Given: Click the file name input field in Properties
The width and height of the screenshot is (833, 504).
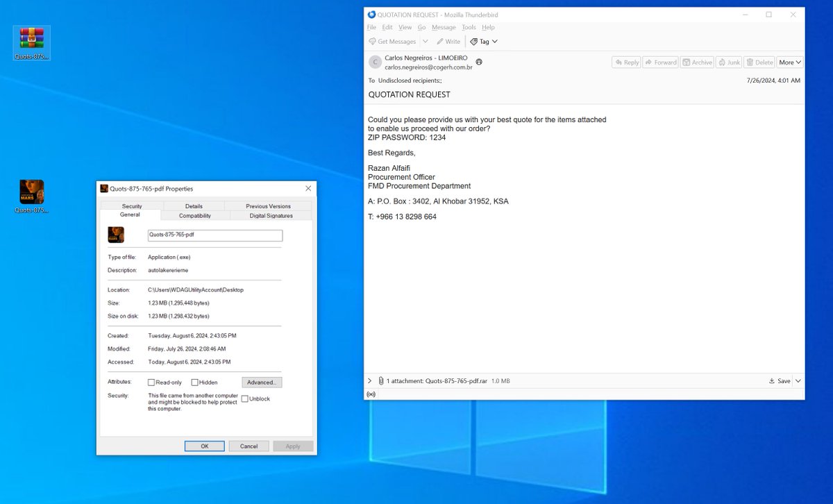Looking at the screenshot, I should point(214,235).
